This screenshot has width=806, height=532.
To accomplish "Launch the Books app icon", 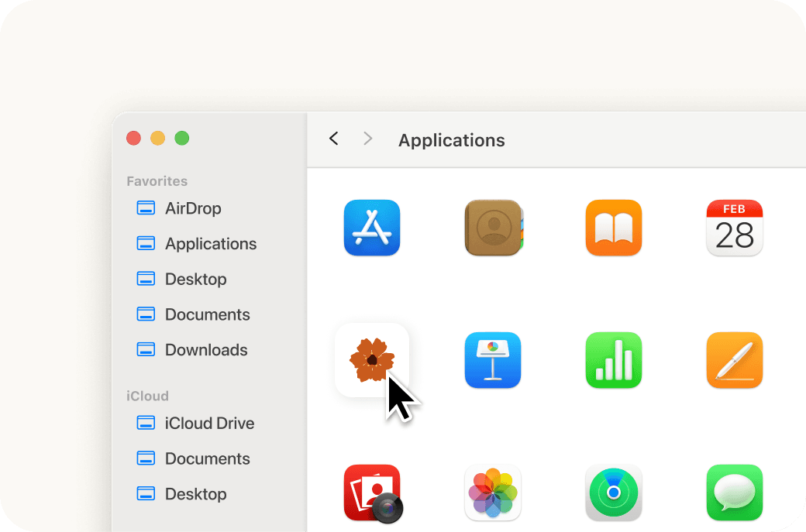I will 614,228.
